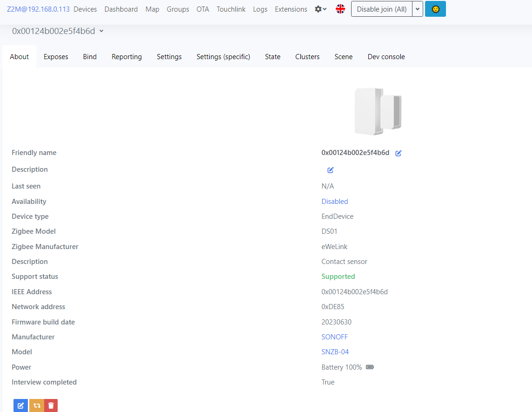The height and width of the screenshot is (412, 532).
Task: Open the SNZB-04 model link
Action: click(x=335, y=352)
